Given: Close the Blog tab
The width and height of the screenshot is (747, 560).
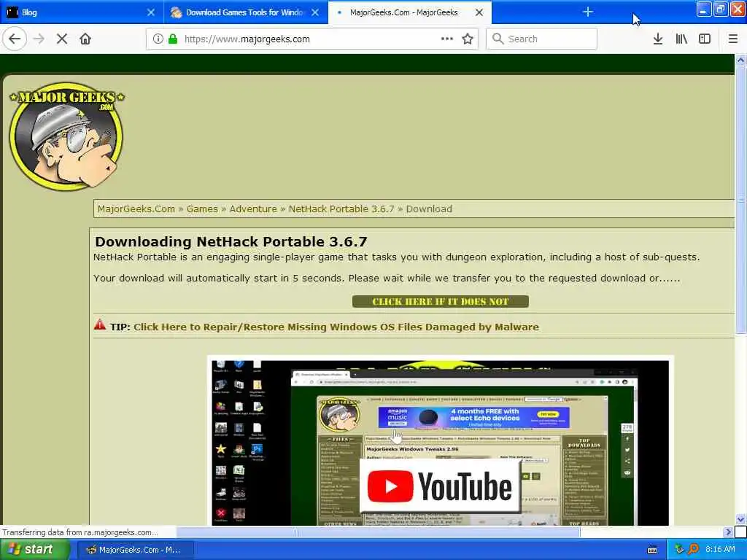Looking at the screenshot, I should (x=150, y=12).
